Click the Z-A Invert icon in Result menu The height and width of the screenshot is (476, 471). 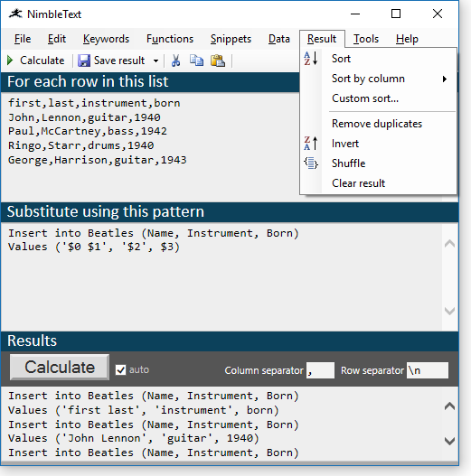[x=311, y=144]
